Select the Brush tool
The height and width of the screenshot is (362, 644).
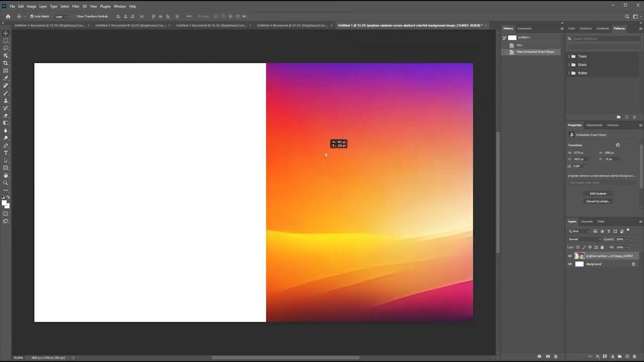pos(6,93)
